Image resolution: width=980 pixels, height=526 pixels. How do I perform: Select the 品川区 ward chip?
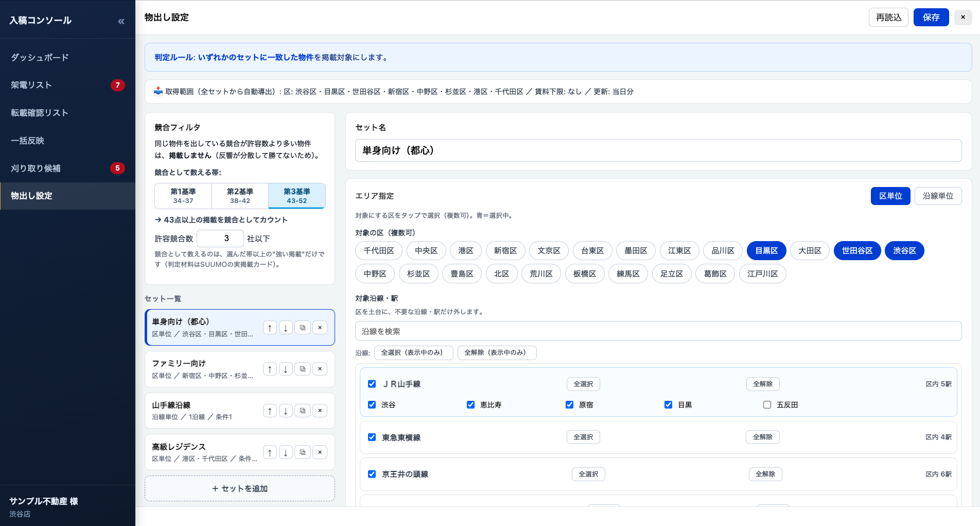click(x=723, y=251)
